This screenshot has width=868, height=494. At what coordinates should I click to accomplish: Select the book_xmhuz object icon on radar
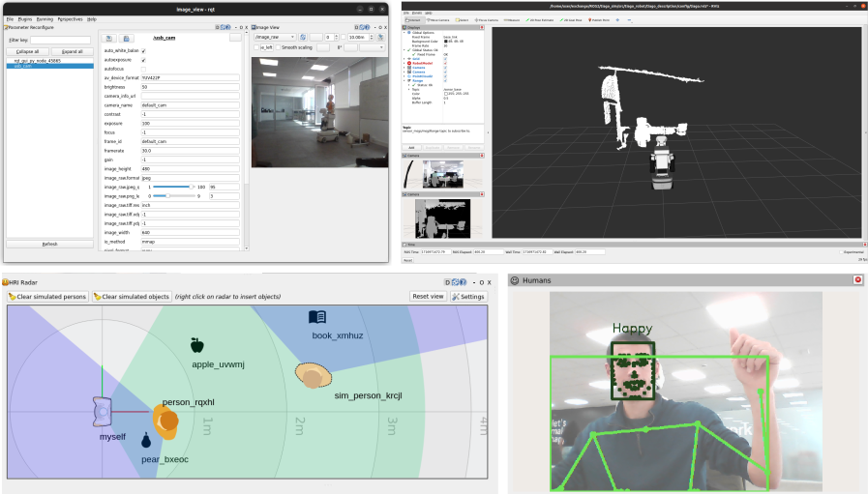[x=317, y=317]
